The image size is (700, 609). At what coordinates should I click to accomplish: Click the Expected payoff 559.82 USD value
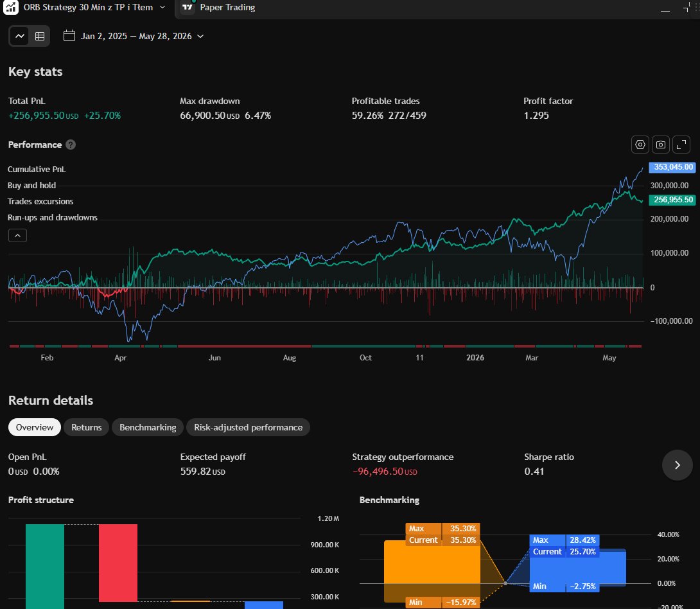203,472
